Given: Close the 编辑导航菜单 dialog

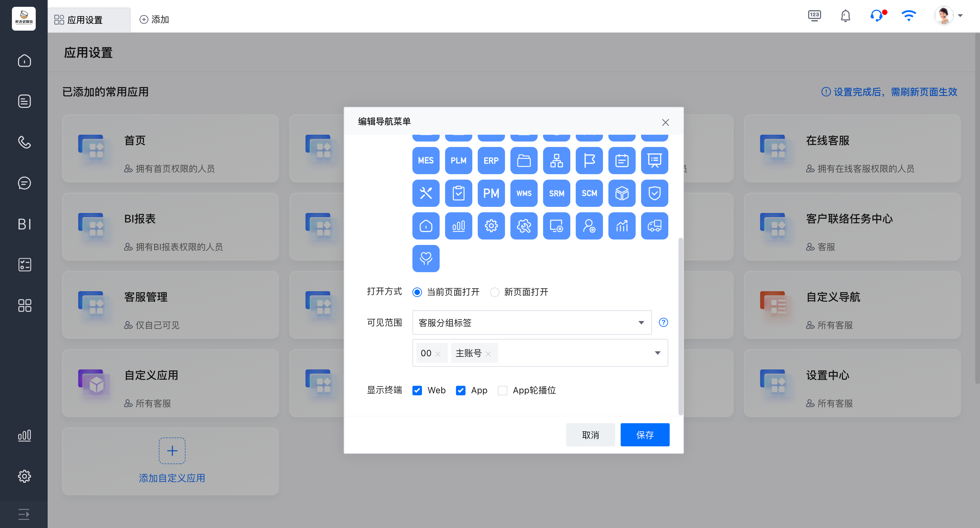Looking at the screenshot, I should click(665, 122).
